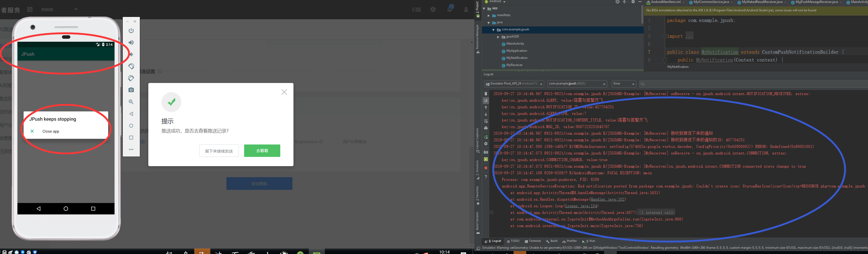Screen dimensions: 868x254
Task: Click screen capture camera in logcat toolbar
Action: 486,152
